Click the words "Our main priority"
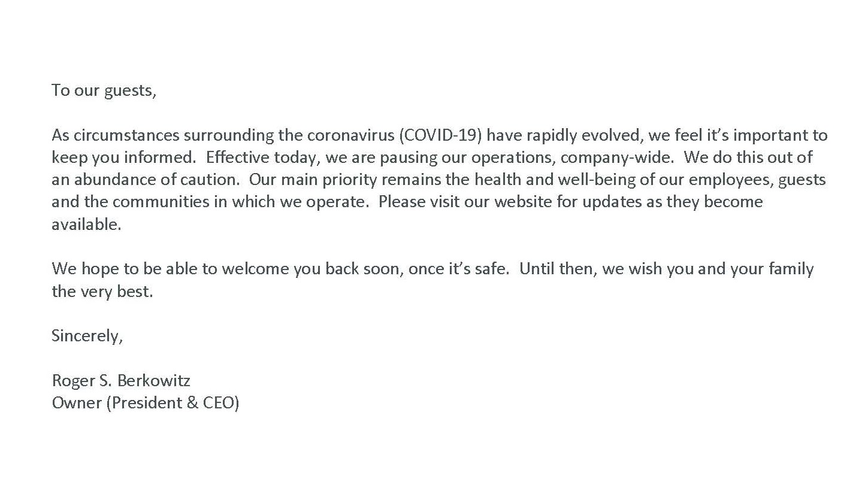 click(x=313, y=180)
